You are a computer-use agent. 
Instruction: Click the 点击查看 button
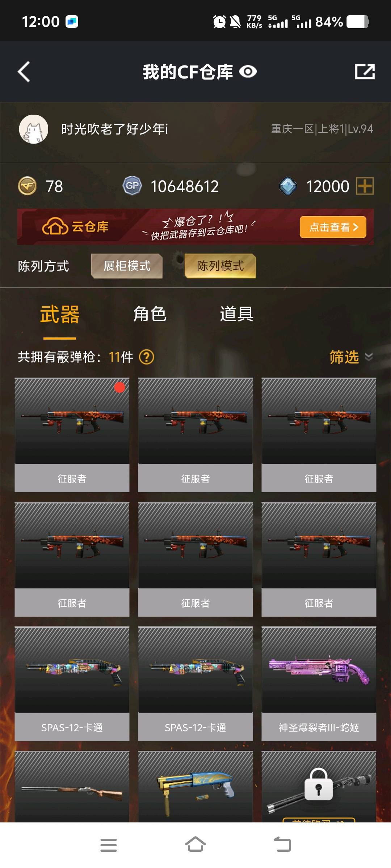[333, 227]
